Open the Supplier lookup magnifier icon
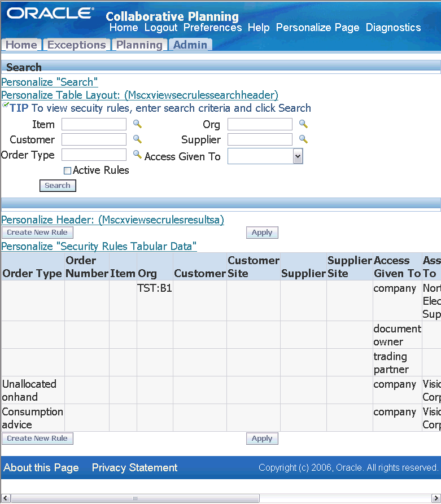Viewport: 441px width, 504px height. tap(303, 139)
